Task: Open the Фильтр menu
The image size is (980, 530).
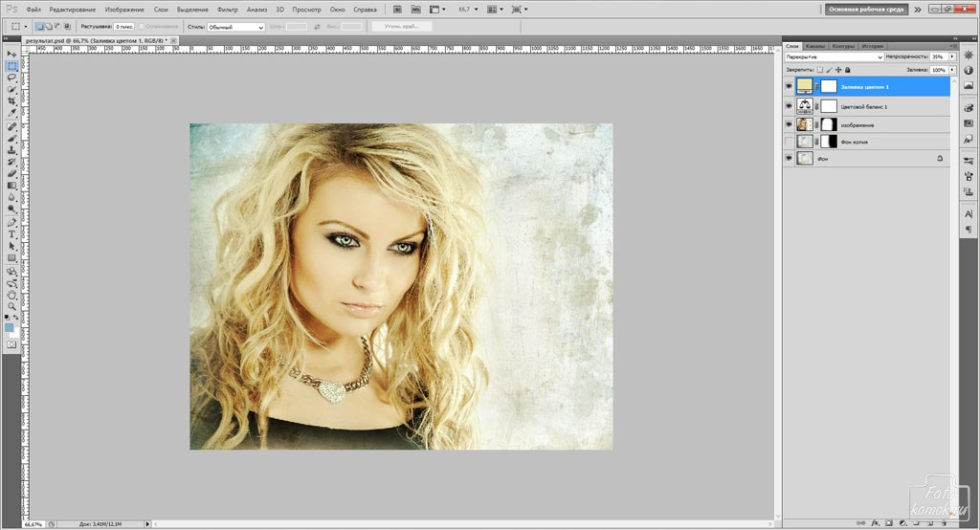Action: point(228,9)
